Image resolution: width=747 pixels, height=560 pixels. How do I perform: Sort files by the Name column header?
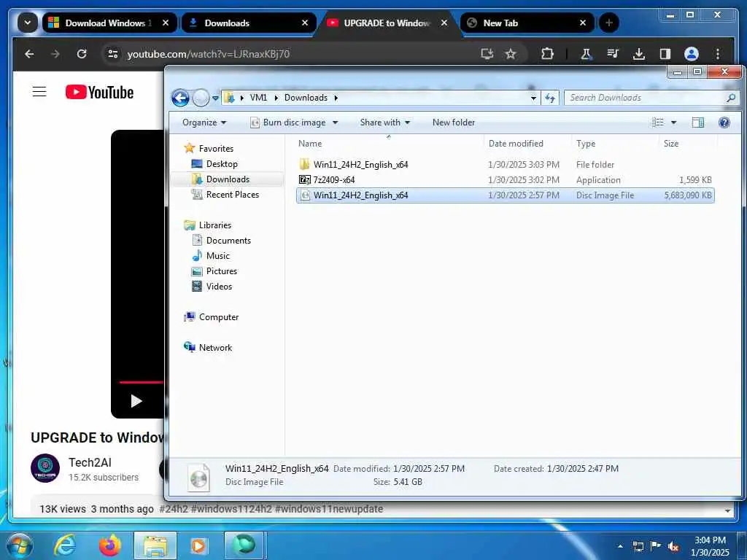point(388,144)
